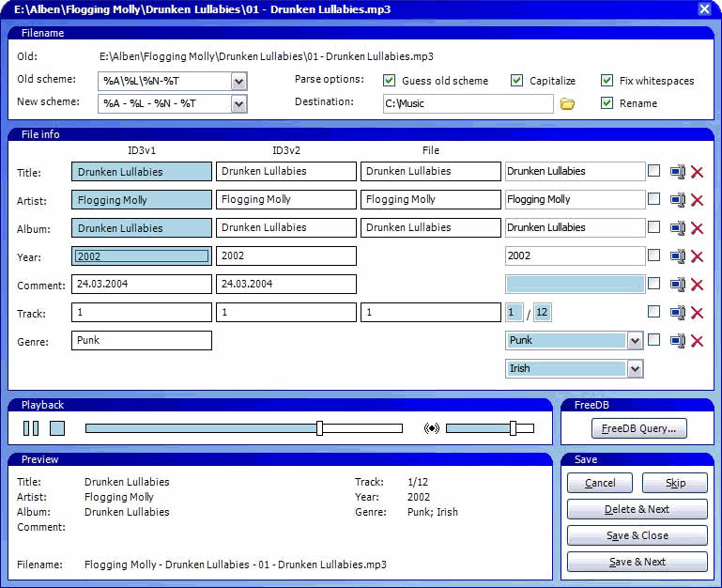Clear the Comment field with the red X
Screen dimensions: 722x588
coord(698,285)
